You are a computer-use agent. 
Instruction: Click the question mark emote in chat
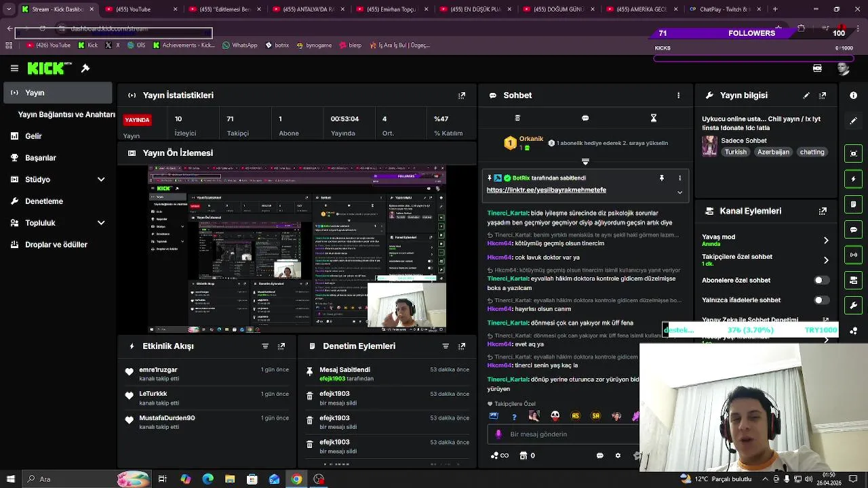(x=514, y=416)
